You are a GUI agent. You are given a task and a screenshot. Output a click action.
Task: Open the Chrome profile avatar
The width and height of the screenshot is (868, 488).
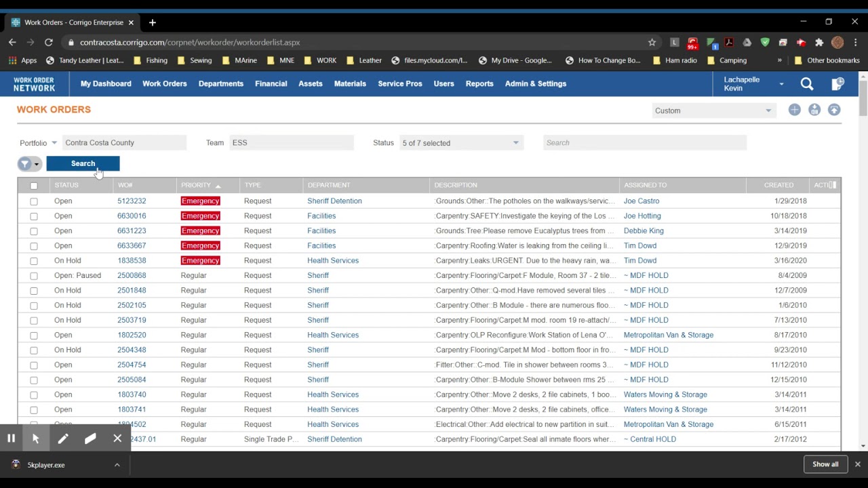pyautogui.click(x=837, y=42)
